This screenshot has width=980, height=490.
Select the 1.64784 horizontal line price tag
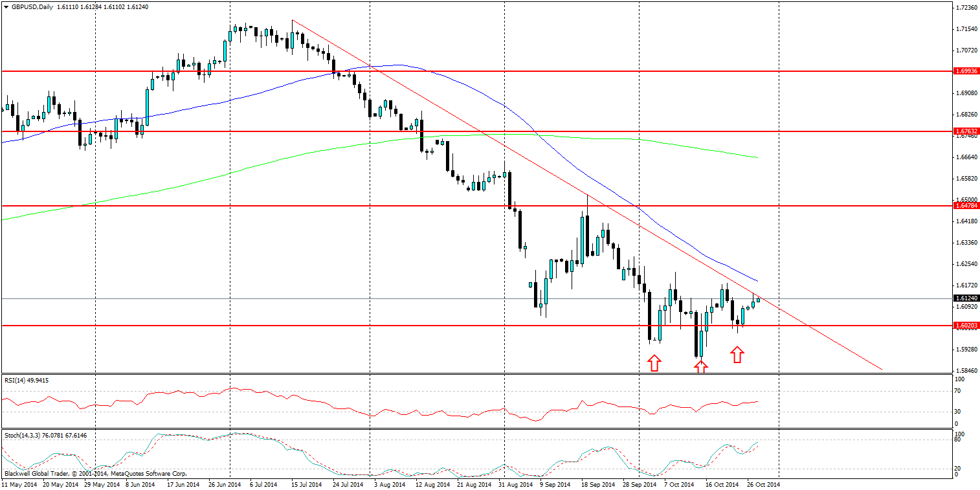pyautogui.click(x=966, y=205)
